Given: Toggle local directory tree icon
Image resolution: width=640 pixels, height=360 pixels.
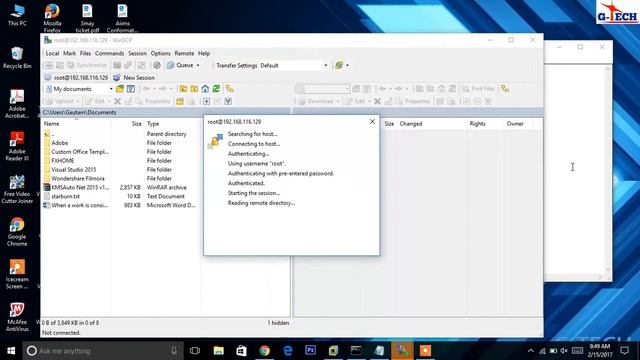Looking at the screenshot, I should (x=229, y=89).
